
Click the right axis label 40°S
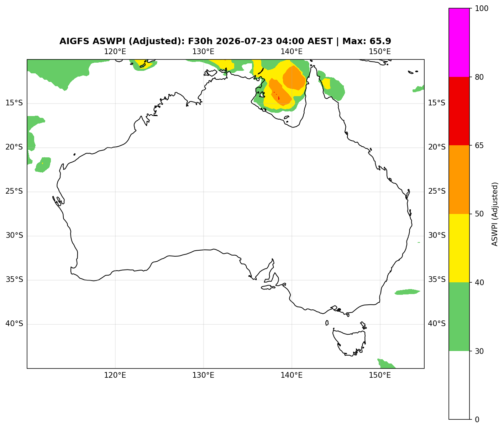(x=437, y=324)
